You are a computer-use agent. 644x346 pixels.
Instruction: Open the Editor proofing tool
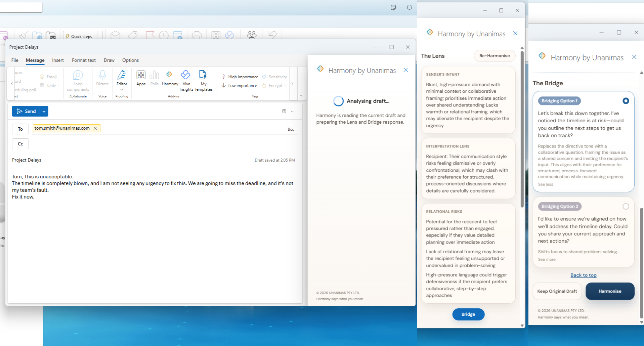coord(122,78)
